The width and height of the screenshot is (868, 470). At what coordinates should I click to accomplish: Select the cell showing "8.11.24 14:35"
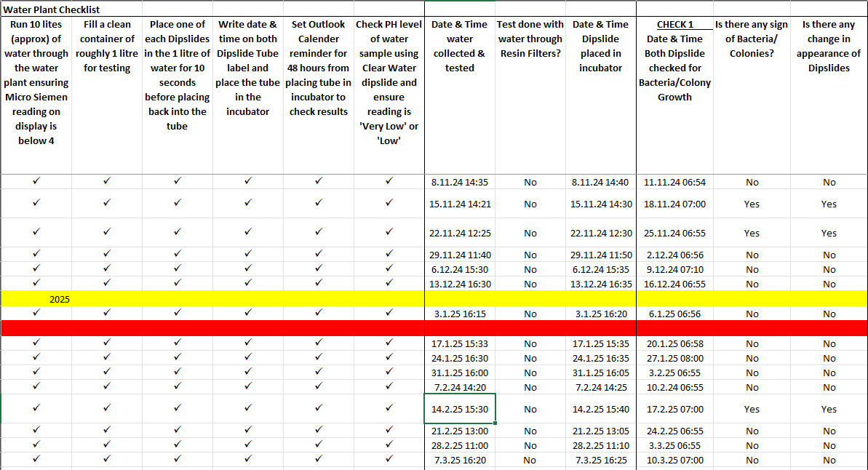click(x=459, y=183)
